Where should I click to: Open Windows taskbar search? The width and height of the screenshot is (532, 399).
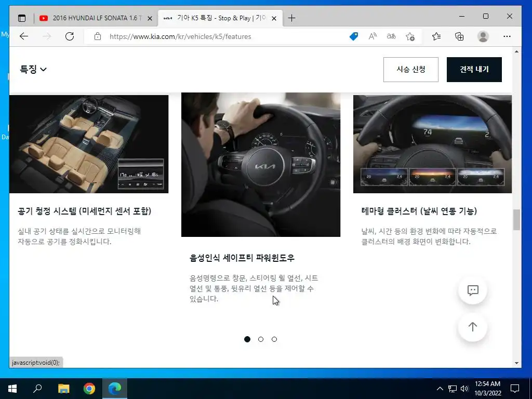click(37, 389)
